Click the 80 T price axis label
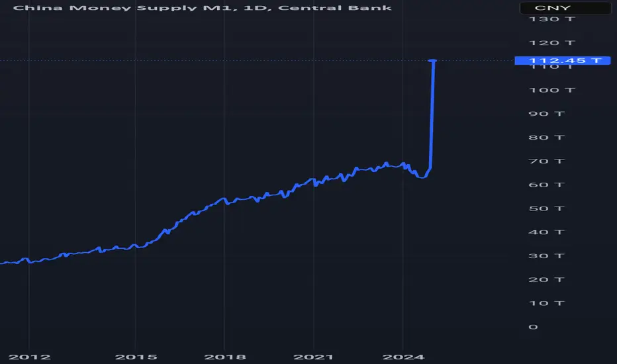This screenshot has width=617, height=364. [x=547, y=138]
